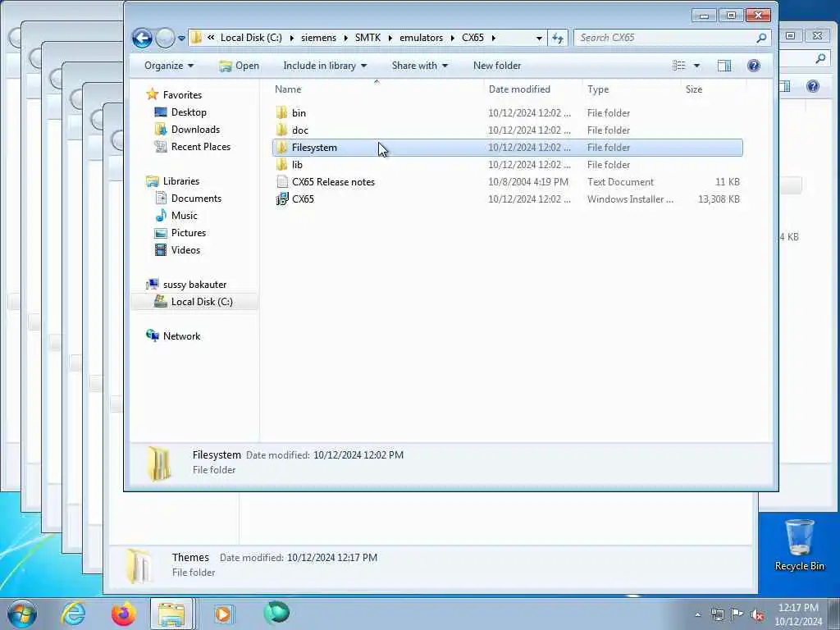This screenshot has width=840, height=630.
Task: Toggle the preview pane icon
Action: [x=724, y=66]
